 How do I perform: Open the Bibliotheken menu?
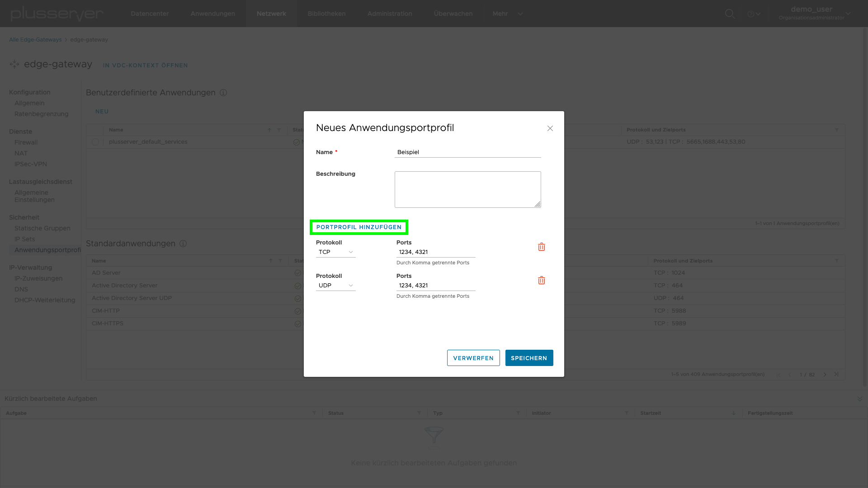click(326, 14)
